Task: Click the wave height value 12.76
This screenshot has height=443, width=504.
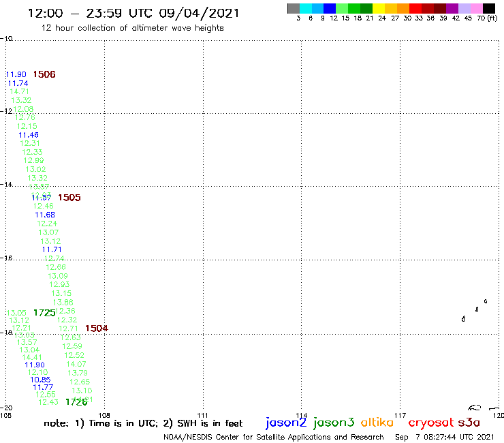Action: [25, 117]
